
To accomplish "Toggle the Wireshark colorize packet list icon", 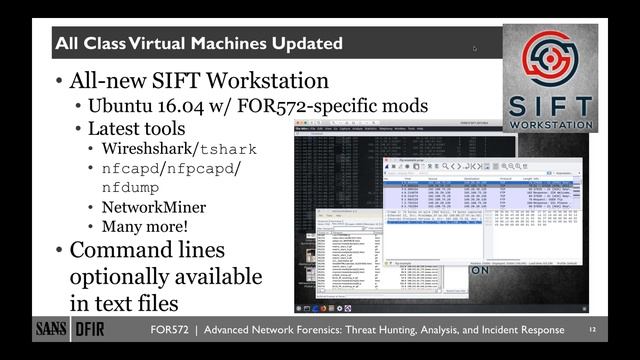I will tap(495, 167).
